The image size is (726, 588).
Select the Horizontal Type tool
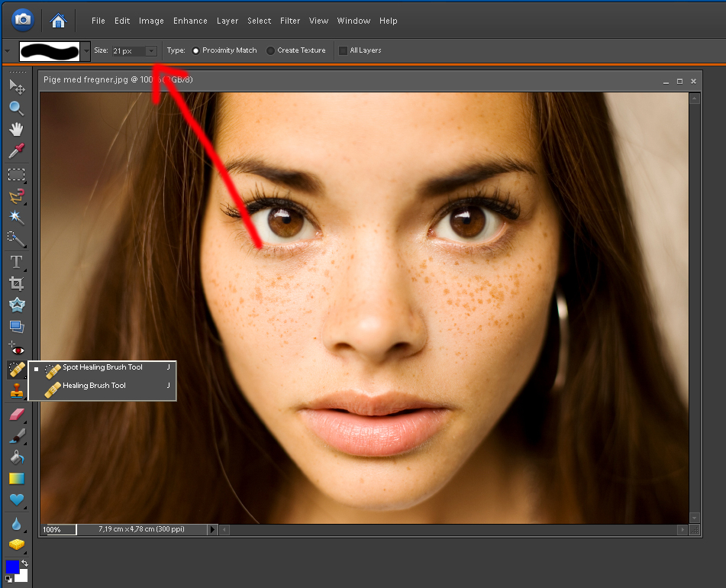click(x=16, y=262)
